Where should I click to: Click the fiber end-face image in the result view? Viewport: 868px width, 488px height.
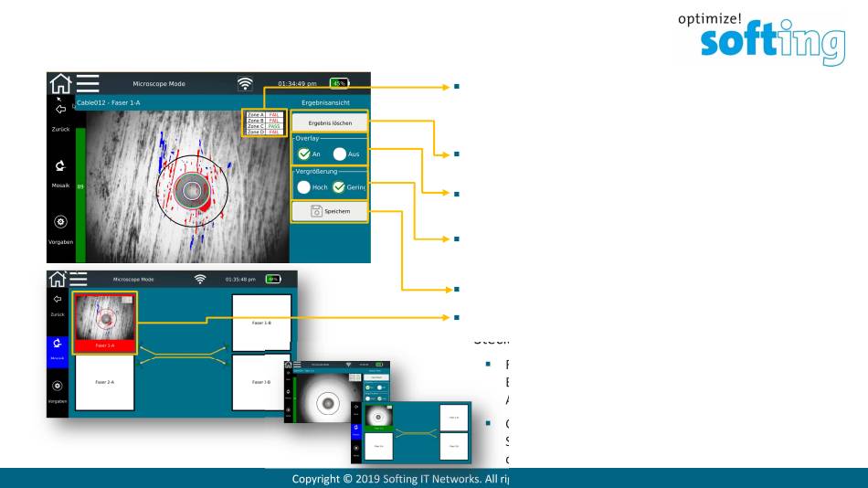187,186
